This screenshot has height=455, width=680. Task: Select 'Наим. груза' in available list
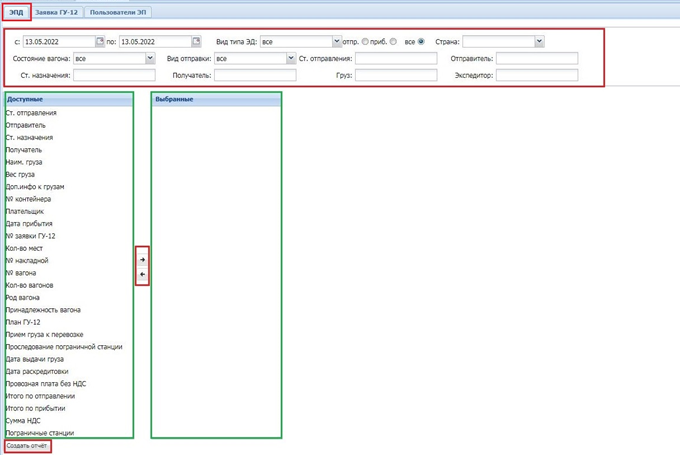click(x=25, y=162)
